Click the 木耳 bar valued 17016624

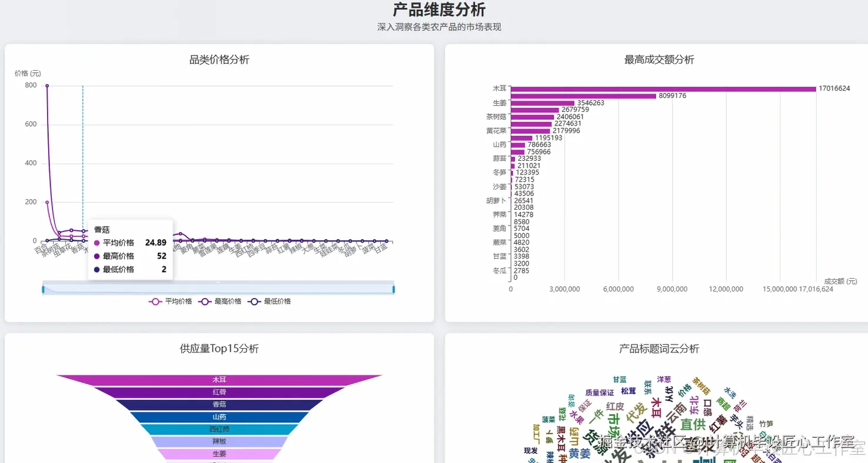(x=663, y=89)
